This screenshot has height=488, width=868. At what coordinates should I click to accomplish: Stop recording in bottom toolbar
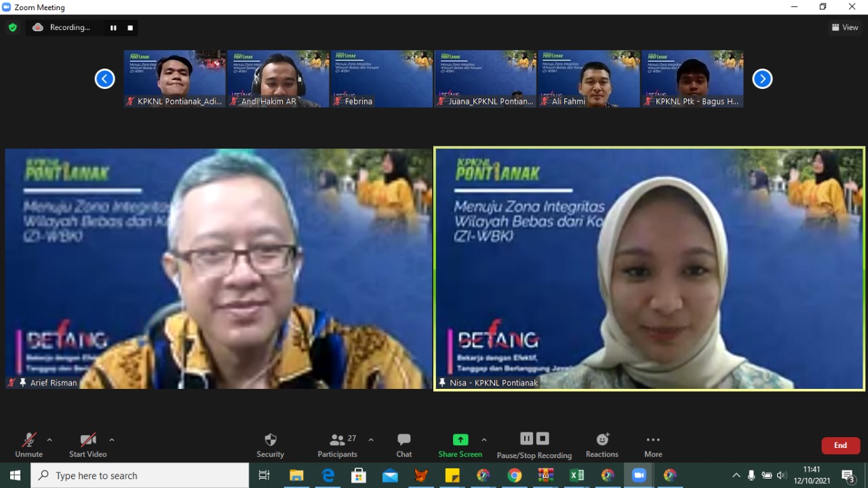click(x=542, y=438)
